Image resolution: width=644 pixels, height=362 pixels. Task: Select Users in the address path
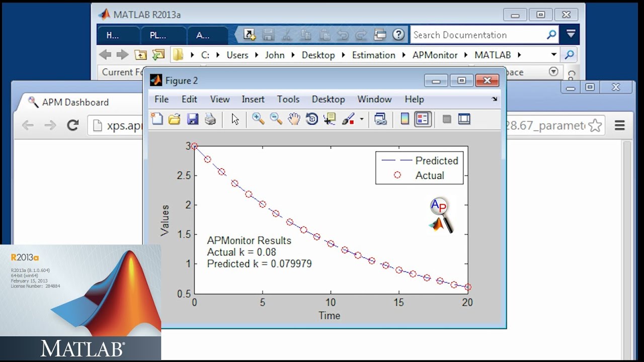(x=237, y=55)
